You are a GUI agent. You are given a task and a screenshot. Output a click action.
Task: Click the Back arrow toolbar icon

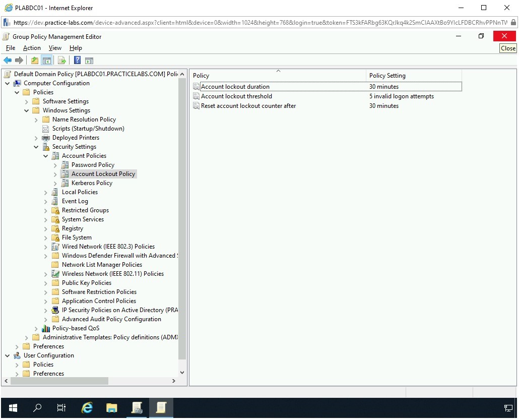[x=8, y=61]
